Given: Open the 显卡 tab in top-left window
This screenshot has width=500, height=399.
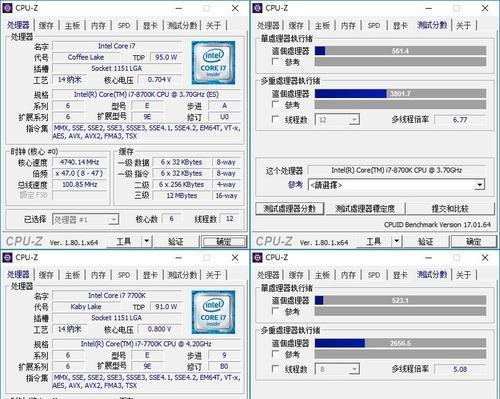Looking at the screenshot, I should 150,25.
